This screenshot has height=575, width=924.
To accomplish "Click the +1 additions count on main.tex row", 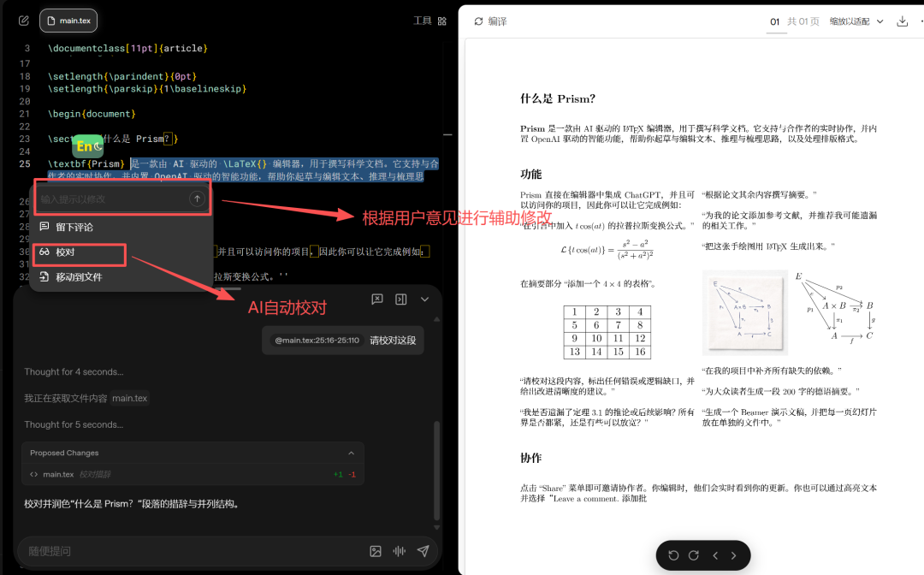I will pyautogui.click(x=338, y=474).
